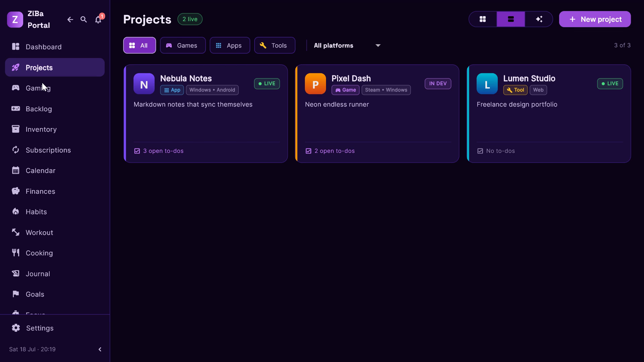This screenshot has height=362, width=644.
Task: Open 3 open to-dos link
Action: tap(159, 151)
